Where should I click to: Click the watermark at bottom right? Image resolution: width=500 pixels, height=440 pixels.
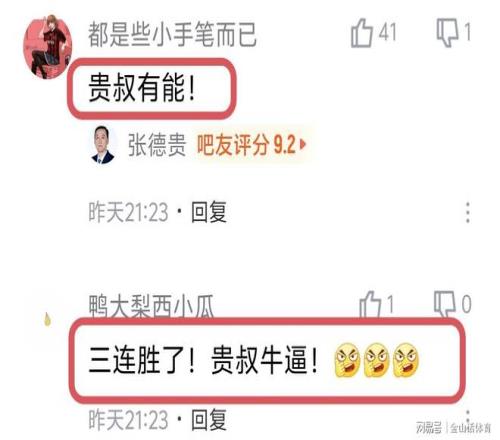pyautogui.click(x=453, y=428)
